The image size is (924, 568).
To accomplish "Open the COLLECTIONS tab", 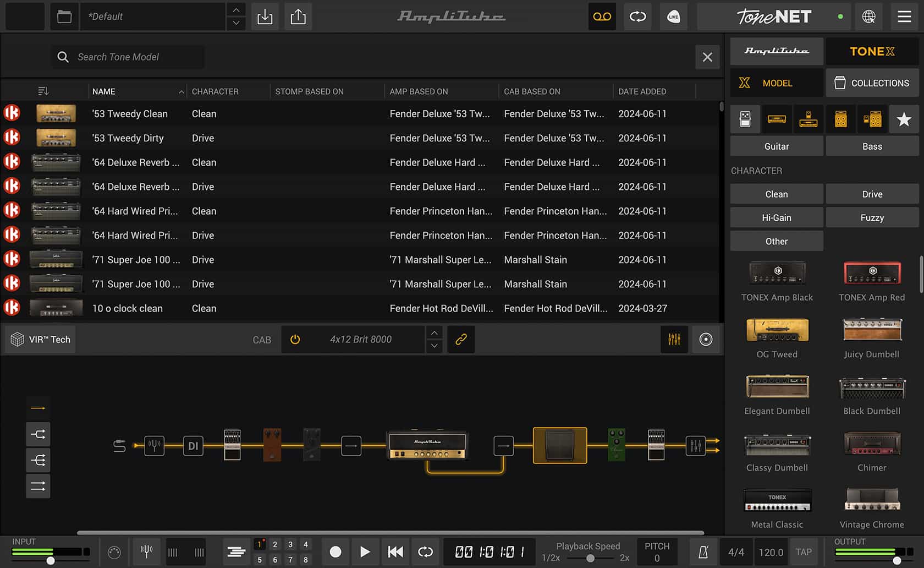I will point(872,83).
